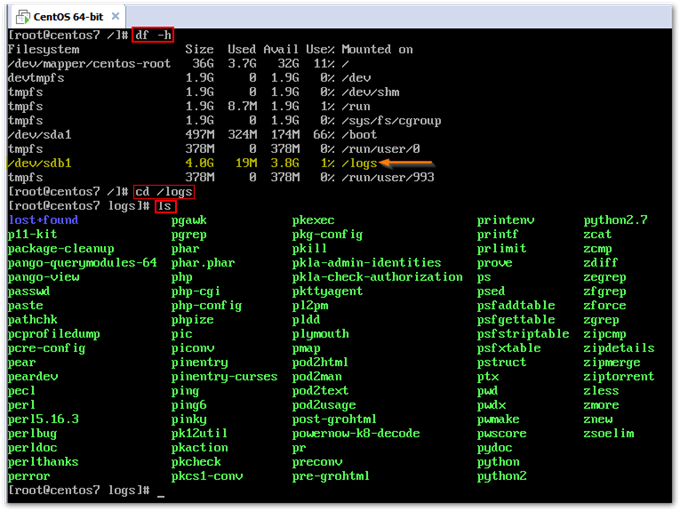Viewport: 680px width, 511px height.
Task: Click the final logs prompt cursor line
Action: point(87,491)
